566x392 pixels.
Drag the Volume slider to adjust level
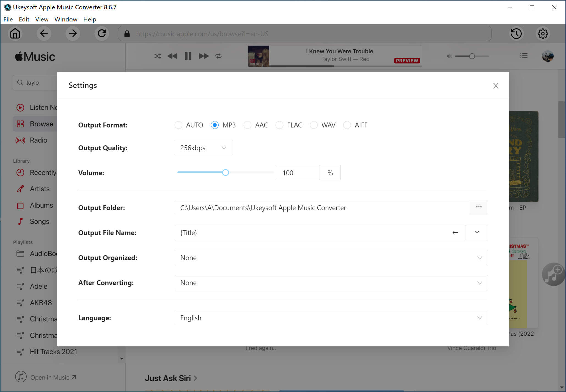point(226,172)
